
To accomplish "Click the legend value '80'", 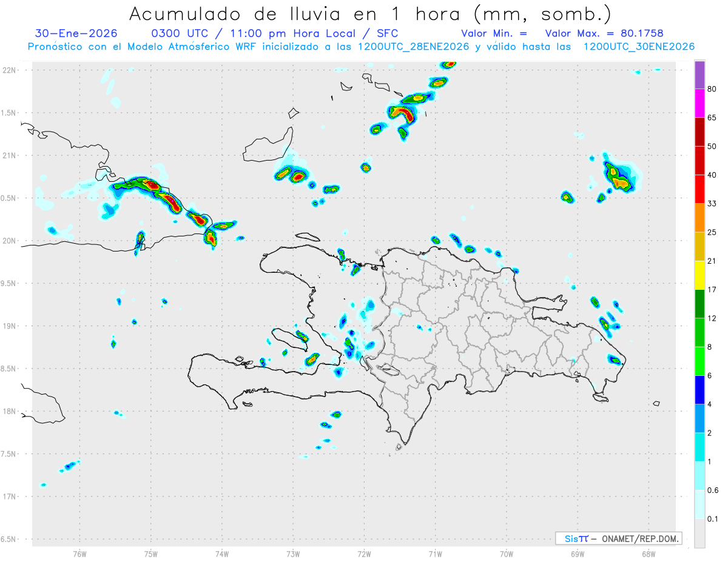I will 712,90.
